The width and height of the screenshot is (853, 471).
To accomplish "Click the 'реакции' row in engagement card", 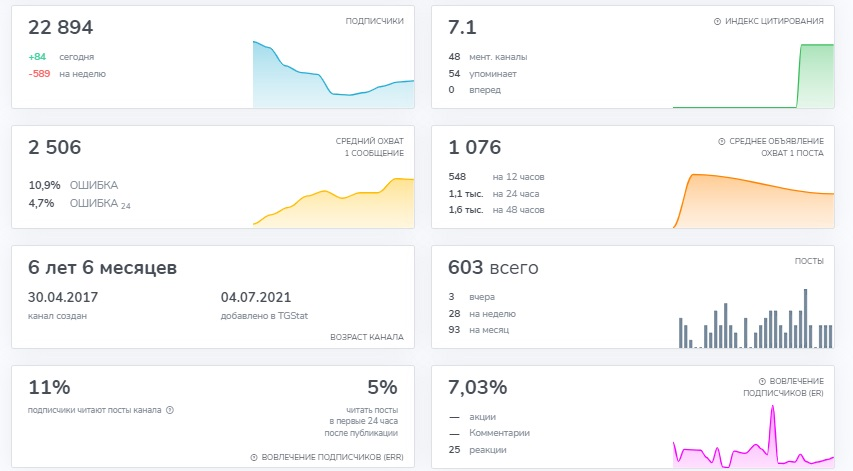I will point(487,450).
